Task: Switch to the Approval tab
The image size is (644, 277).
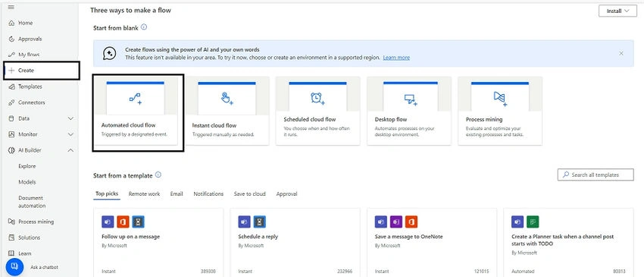Action: click(286, 194)
